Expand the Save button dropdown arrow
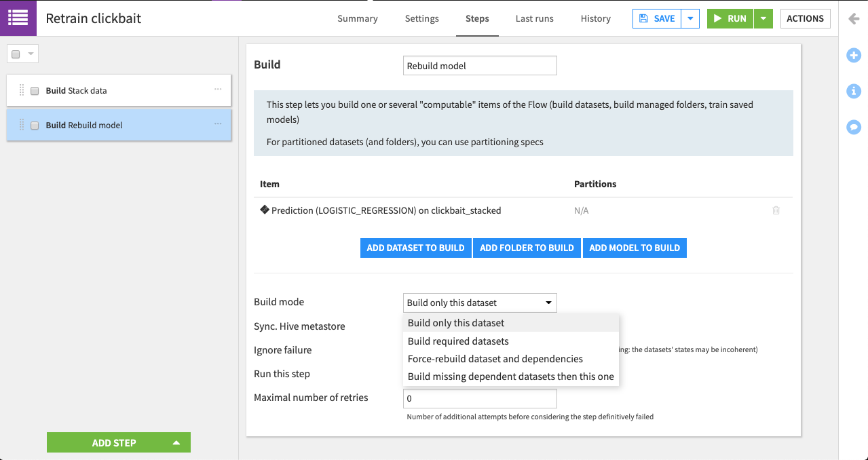Viewport: 868px width, 460px height. (690, 19)
